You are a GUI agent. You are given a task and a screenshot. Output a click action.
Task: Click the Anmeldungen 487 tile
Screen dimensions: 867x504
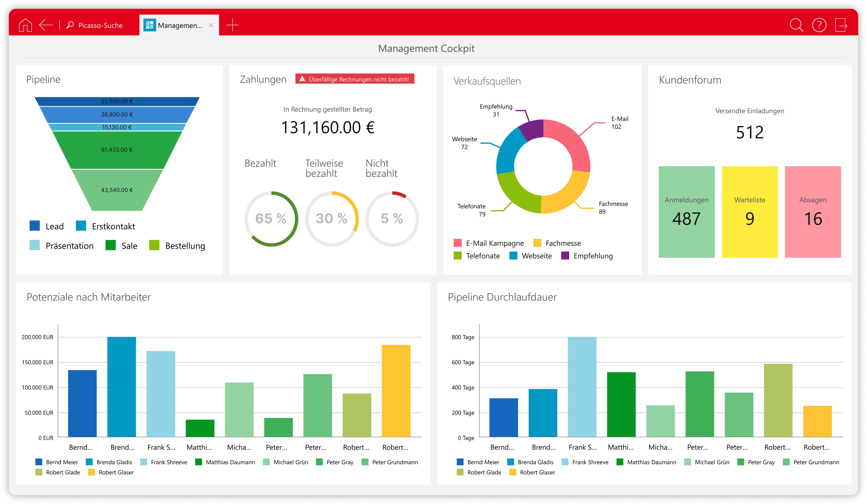pos(686,212)
